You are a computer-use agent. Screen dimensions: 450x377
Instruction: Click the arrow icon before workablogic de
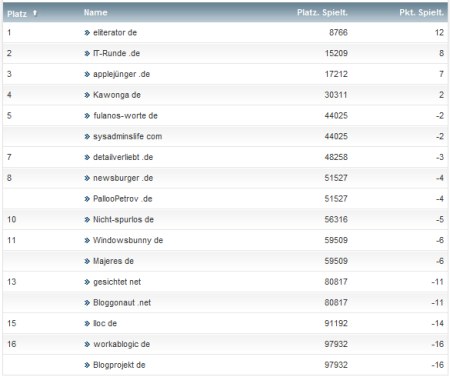[x=87, y=344]
